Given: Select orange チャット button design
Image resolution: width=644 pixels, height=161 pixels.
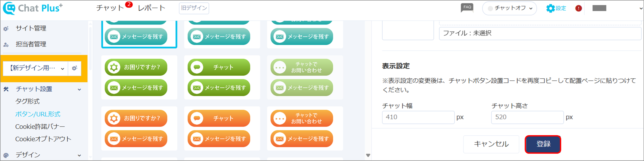Looking at the screenshot, I should (219, 118).
